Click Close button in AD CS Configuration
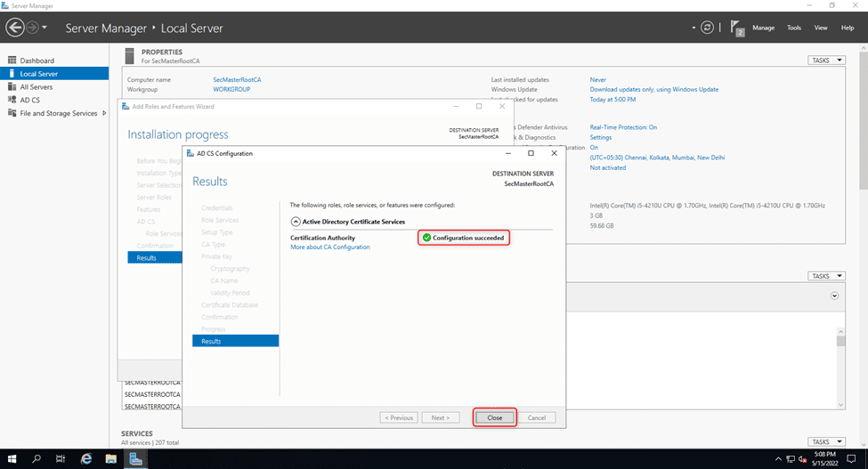Screen dimensions: 868x469 [494, 417]
